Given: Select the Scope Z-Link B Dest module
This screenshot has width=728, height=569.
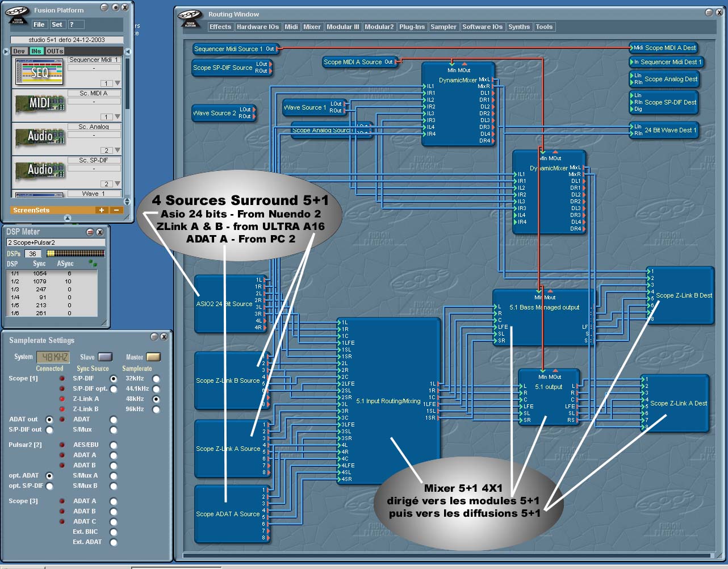Looking at the screenshot, I should 680,295.
